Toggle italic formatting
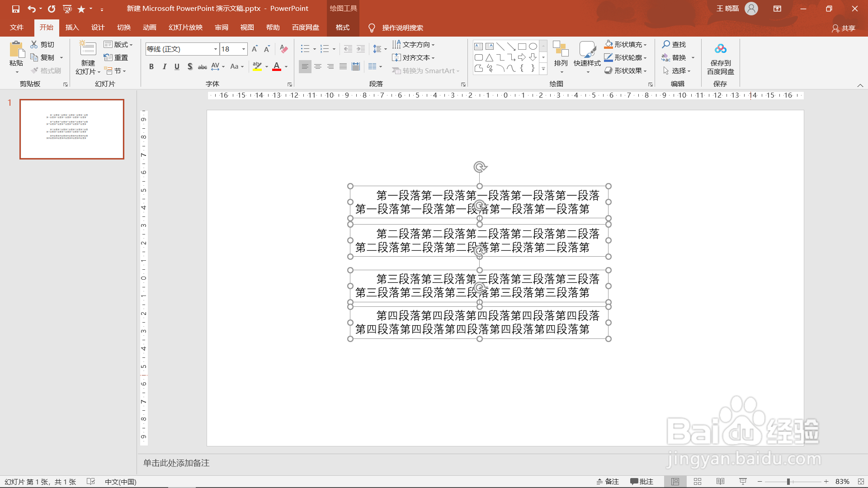 pos(164,66)
